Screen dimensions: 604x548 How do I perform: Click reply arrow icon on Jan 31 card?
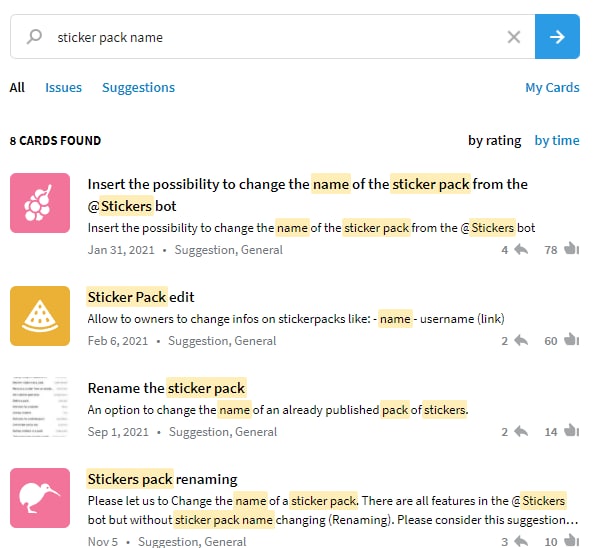(x=521, y=250)
